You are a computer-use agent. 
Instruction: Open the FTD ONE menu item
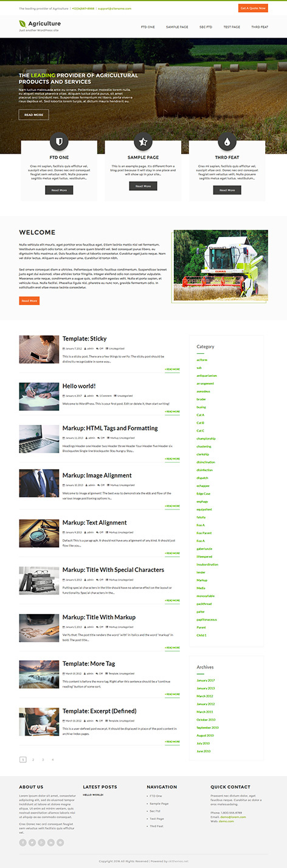(148, 27)
